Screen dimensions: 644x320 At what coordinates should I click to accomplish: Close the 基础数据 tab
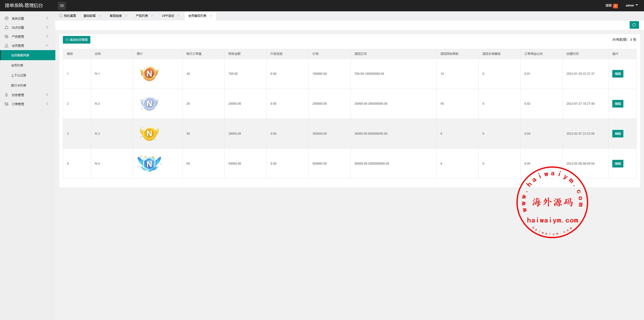click(x=100, y=16)
